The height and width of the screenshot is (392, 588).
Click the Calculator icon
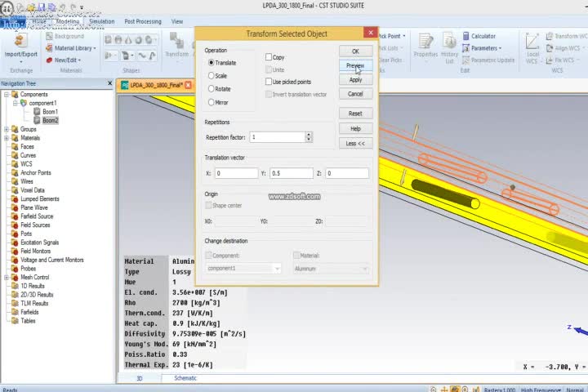[465, 36]
